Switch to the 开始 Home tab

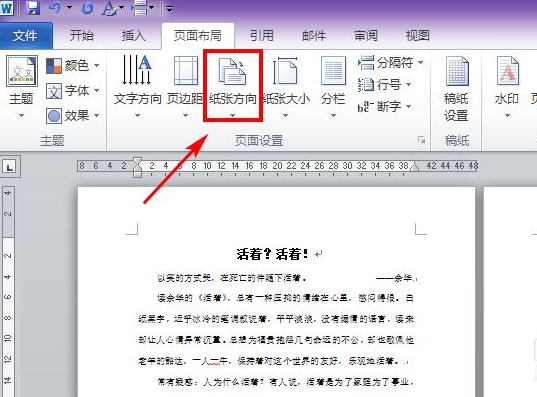click(82, 35)
